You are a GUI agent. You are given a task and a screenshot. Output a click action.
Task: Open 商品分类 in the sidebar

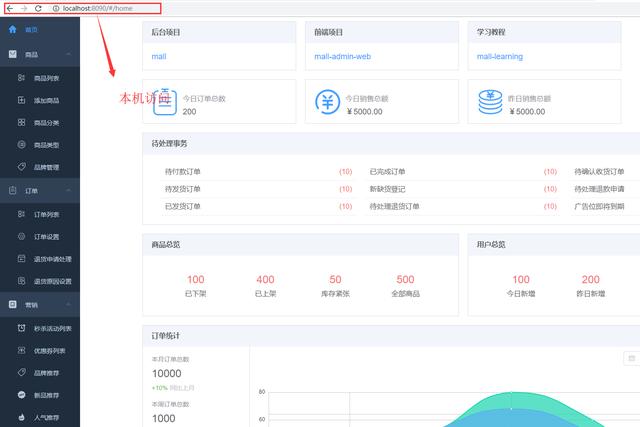coord(40,122)
